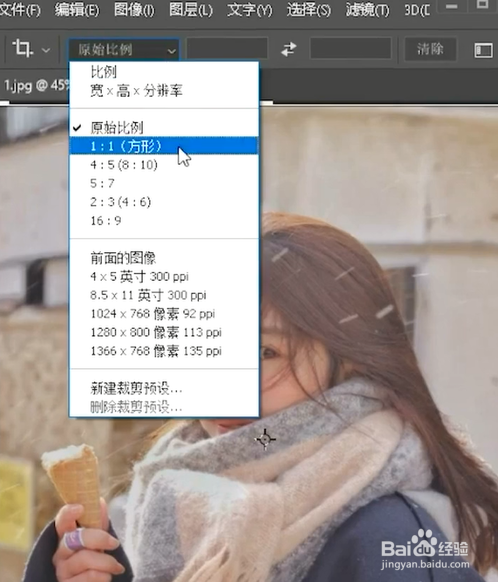Choose 前面的图像 option

click(164, 258)
